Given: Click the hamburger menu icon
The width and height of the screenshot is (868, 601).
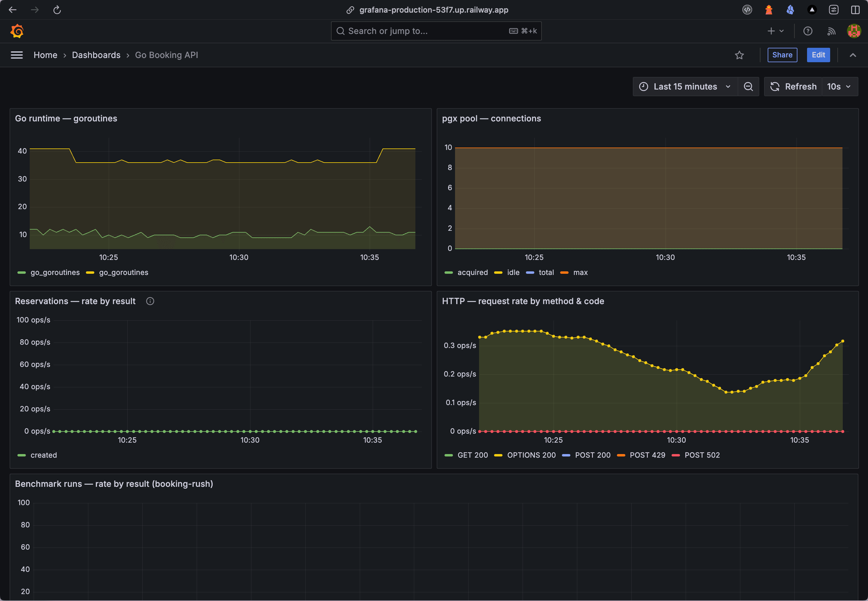Looking at the screenshot, I should tap(17, 55).
